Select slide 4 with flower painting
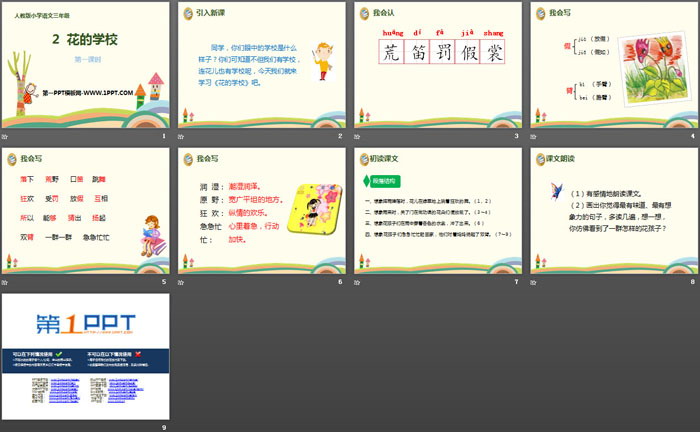The height and width of the screenshot is (432, 700). tap(614, 65)
